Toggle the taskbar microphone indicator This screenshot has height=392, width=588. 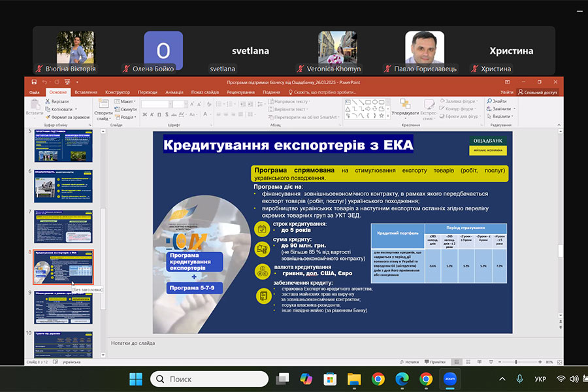(519, 379)
